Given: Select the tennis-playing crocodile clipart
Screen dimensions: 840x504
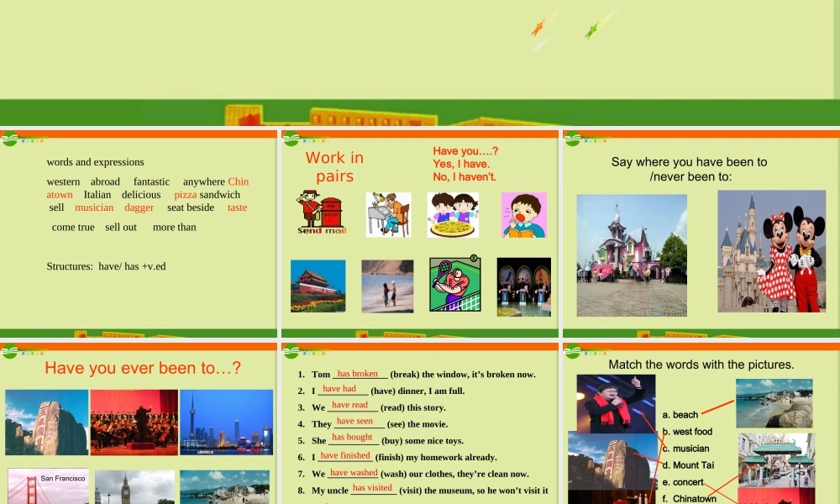Looking at the screenshot, I should pyautogui.click(x=454, y=283).
